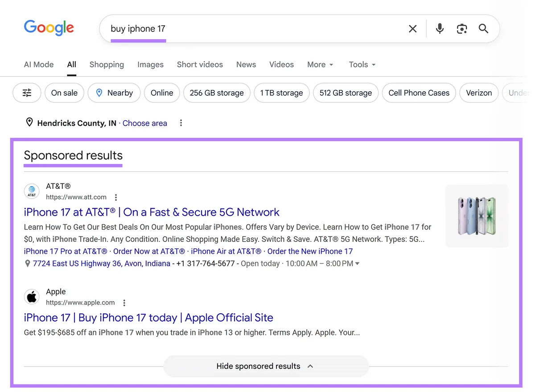The height and width of the screenshot is (392, 535).
Task: Toggle the Nearby filter chip
Action: (114, 93)
